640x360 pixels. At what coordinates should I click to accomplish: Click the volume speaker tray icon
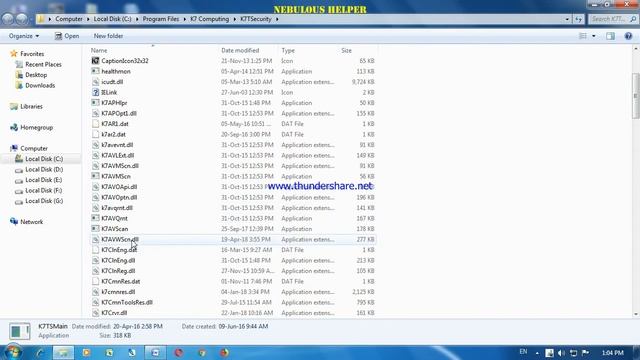tap(561, 353)
